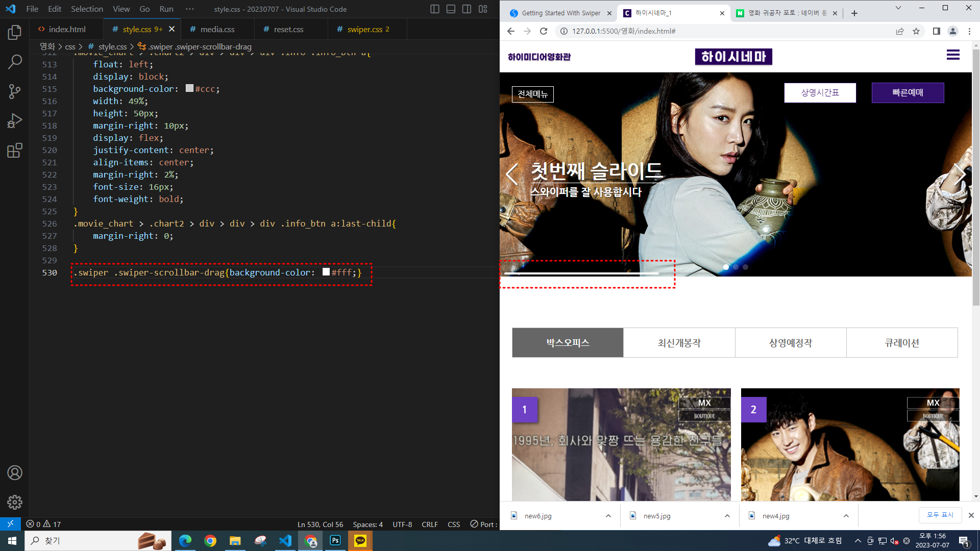
Task: Click the 빠른예매 button
Action: pyautogui.click(x=908, y=93)
